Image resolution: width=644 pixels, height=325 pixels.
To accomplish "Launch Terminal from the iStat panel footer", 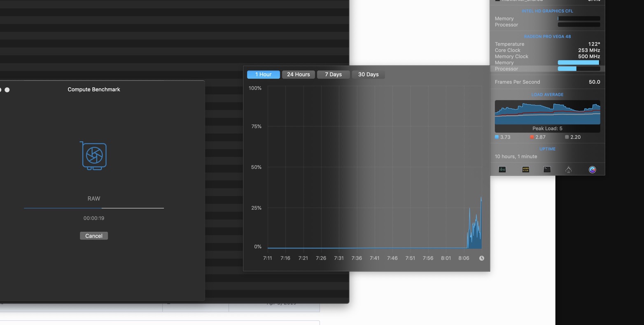I will coord(547,169).
